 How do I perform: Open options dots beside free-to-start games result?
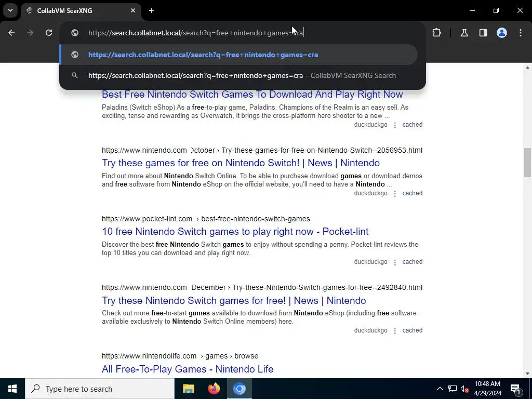coord(395,331)
